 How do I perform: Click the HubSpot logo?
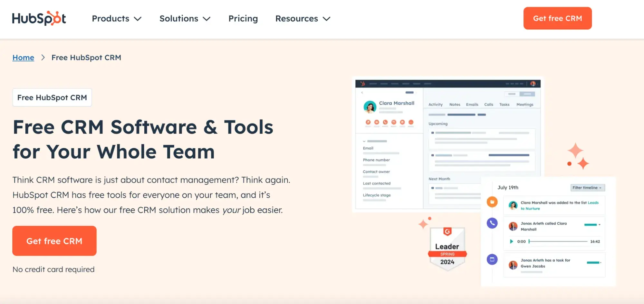coord(39,18)
